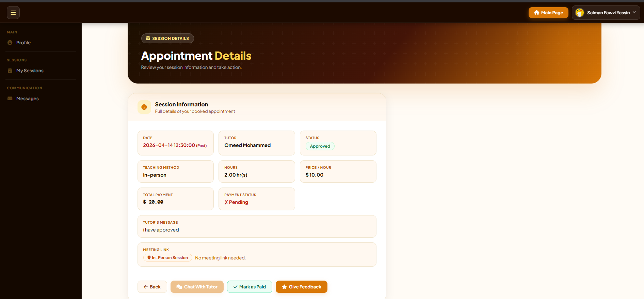Click the Approved status badge
The image size is (644, 299).
pos(320,146)
